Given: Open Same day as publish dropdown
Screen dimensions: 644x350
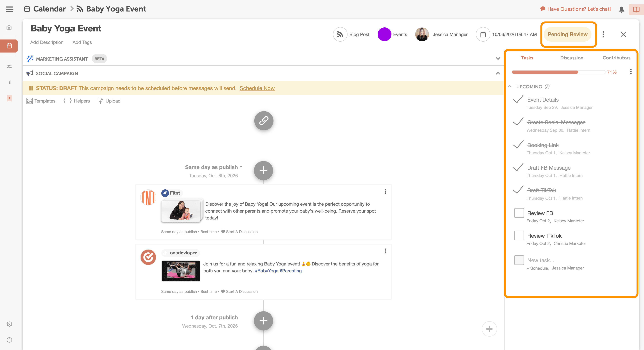Looking at the screenshot, I should tap(213, 167).
